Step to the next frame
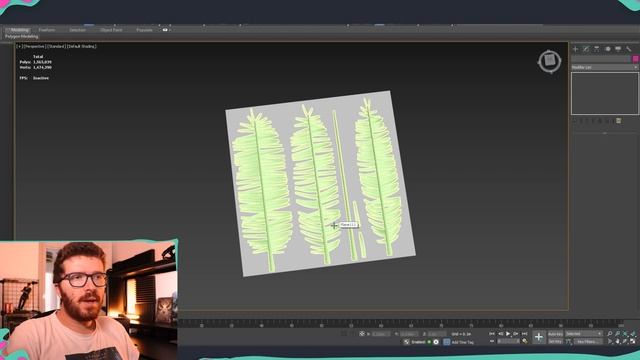This screenshot has height=360, width=640. pyautogui.click(x=516, y=334)
